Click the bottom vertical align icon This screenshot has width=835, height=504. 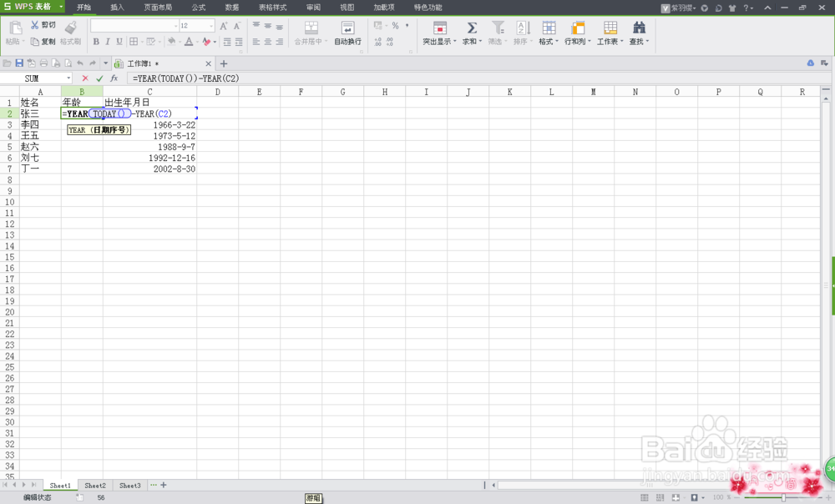[280, 26]
